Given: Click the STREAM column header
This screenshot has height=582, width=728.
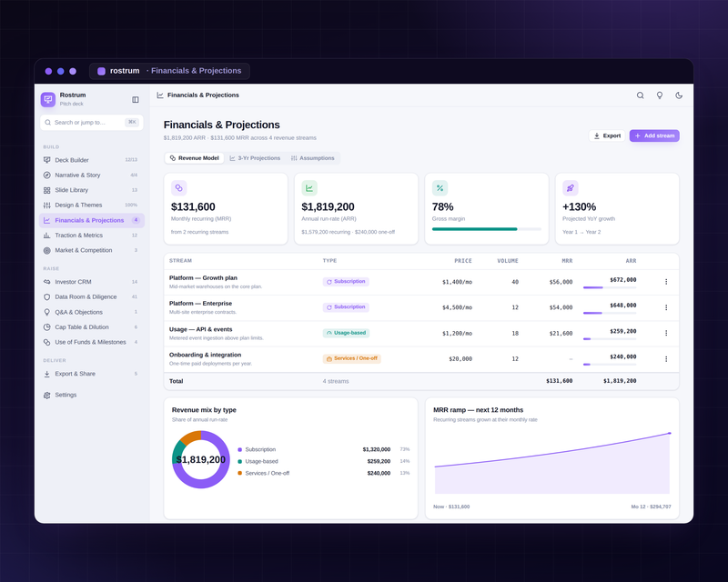Looking at the screenshot, I should (180, 261).
